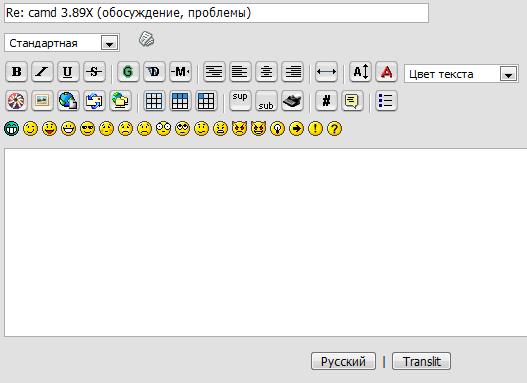Screen dimensions: 527x383
Task: Apply strikethrough with the S button
Action: tap(94, 72)
